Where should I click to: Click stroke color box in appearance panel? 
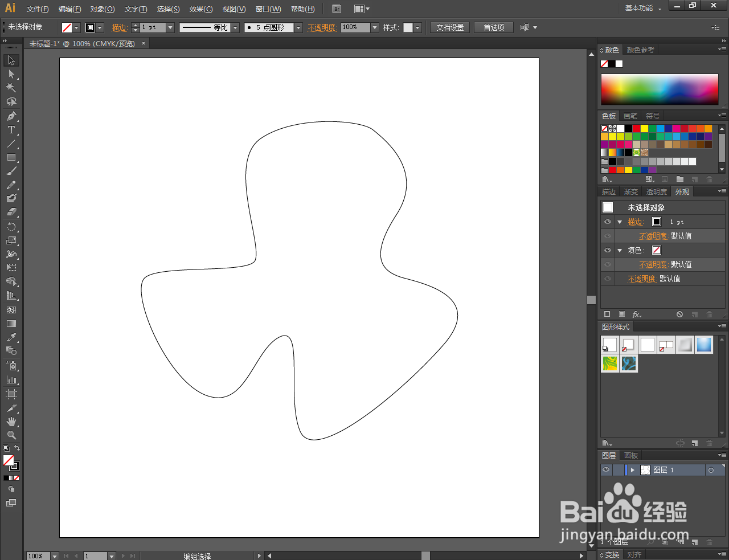(657, 222)
